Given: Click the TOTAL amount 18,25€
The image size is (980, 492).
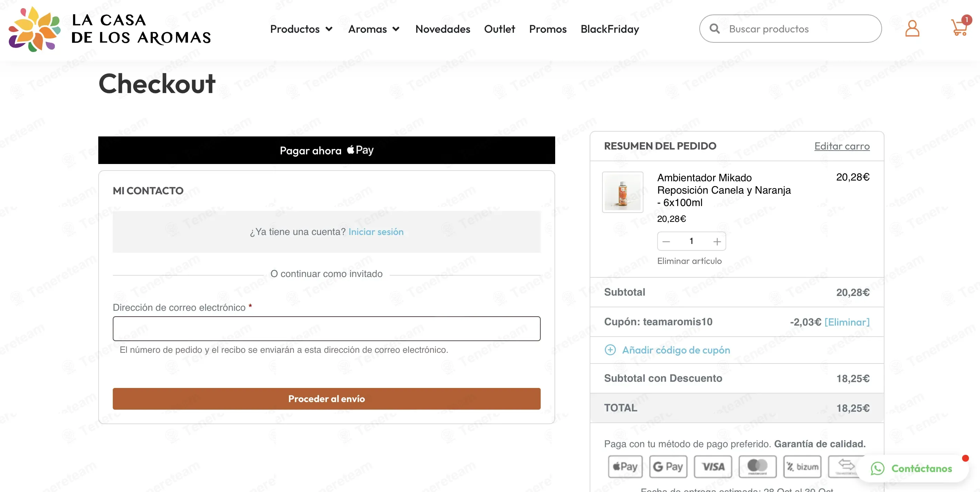Looking at the screenshot, I should pos(852,408).
